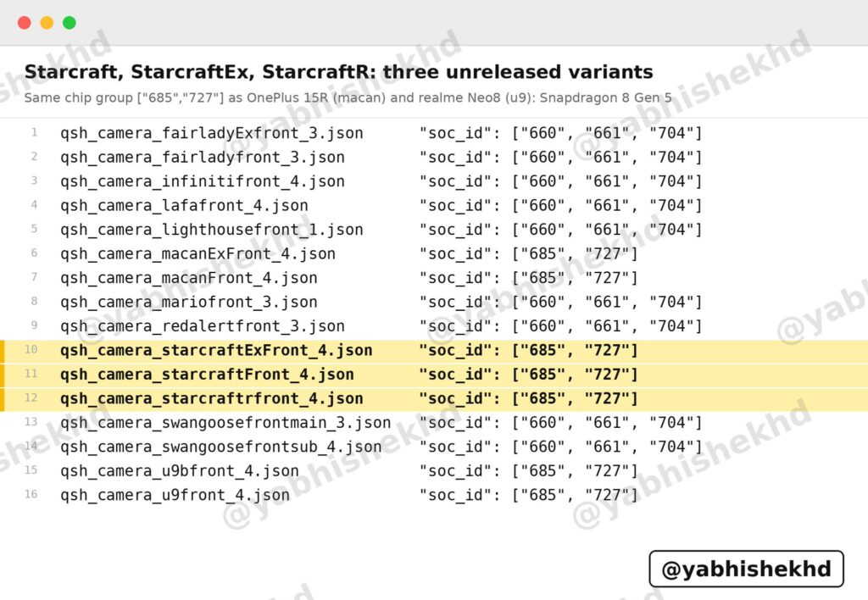This screenshot has width=868, height=600.
Task: Click line number 6 in the gutter
Action: tap(34, 253)
